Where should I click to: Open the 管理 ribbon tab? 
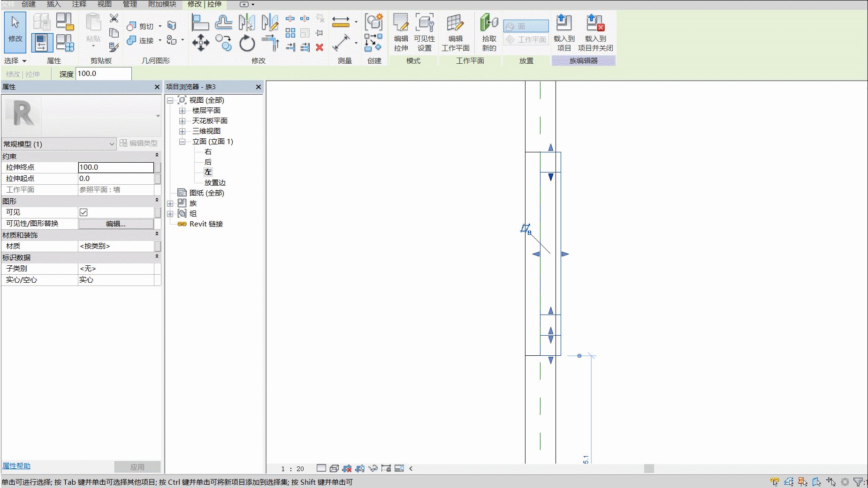[130, 4]
